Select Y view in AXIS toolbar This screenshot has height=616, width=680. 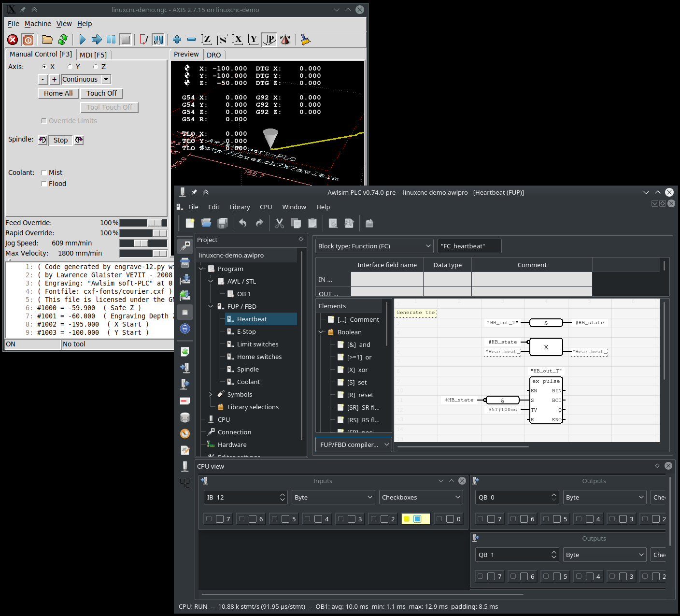253,40
